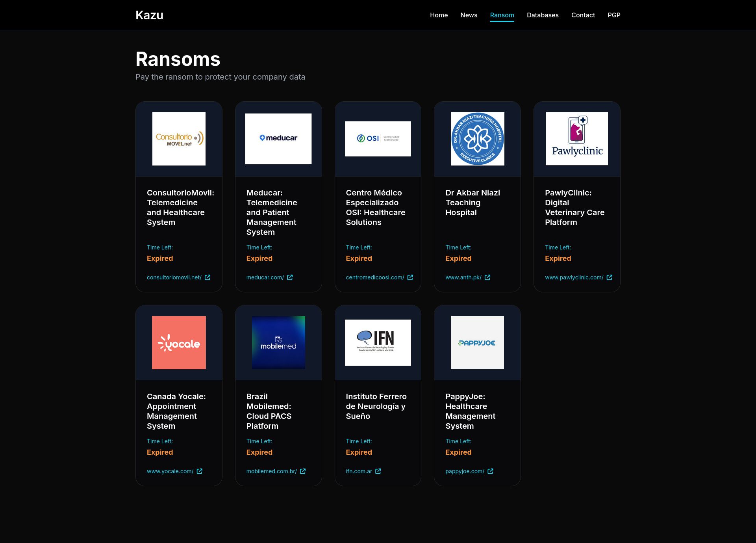The image size is (756, 543).
Task: Click the meducar logo thumbnail
Action: pyautogui.click(x=278, y=139)
